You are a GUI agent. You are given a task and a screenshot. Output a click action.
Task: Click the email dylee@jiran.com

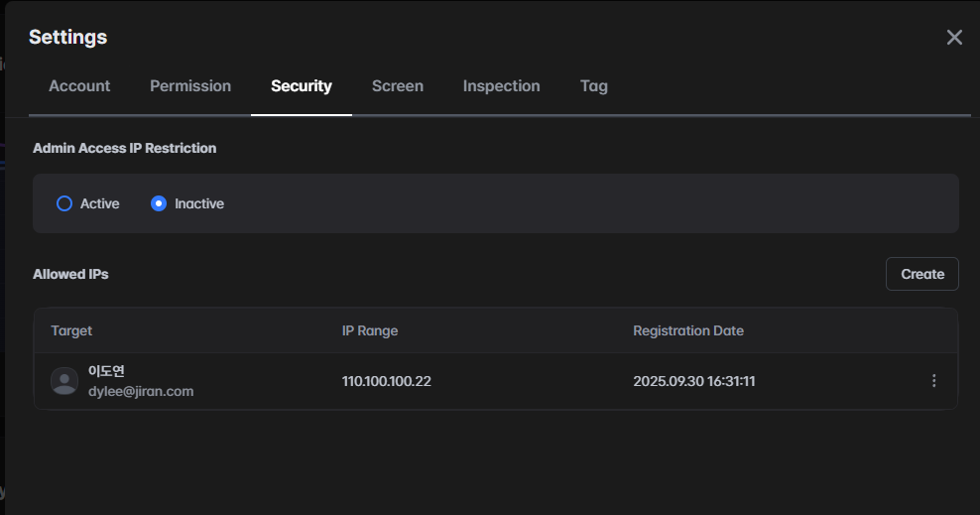[141, 391]
